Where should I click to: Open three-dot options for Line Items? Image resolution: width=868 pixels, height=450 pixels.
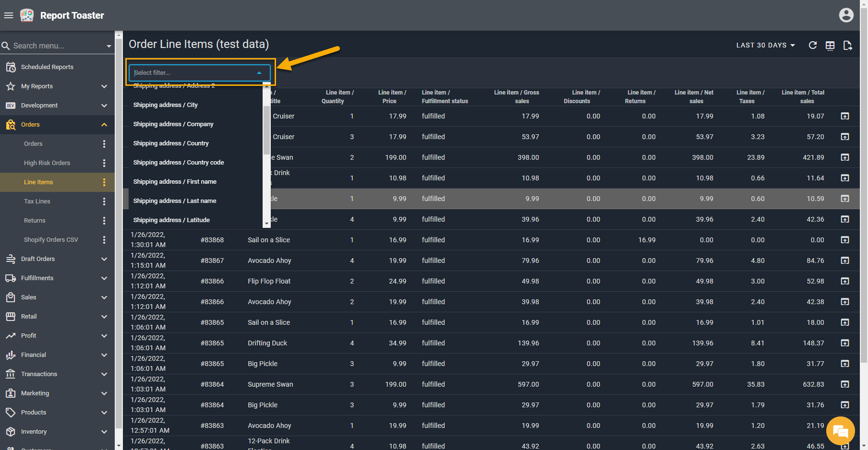pos(104,182)
